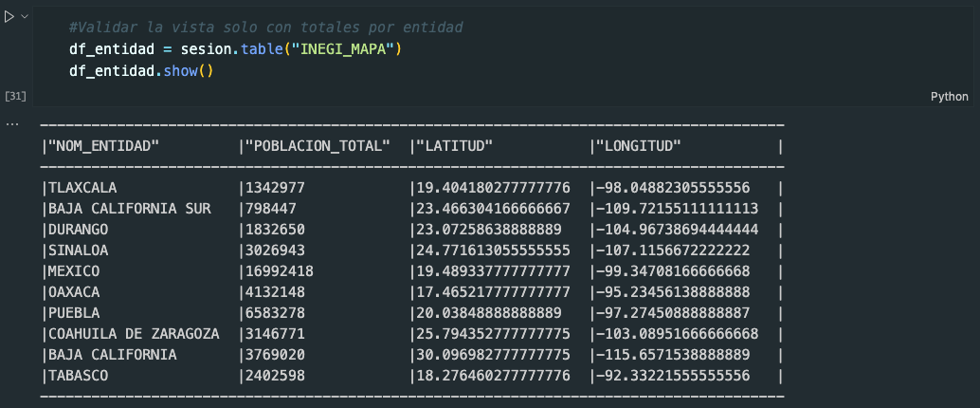
Task: Click the execution count [31] indicator
Action: pyautogui.click(x=15, y=96)
